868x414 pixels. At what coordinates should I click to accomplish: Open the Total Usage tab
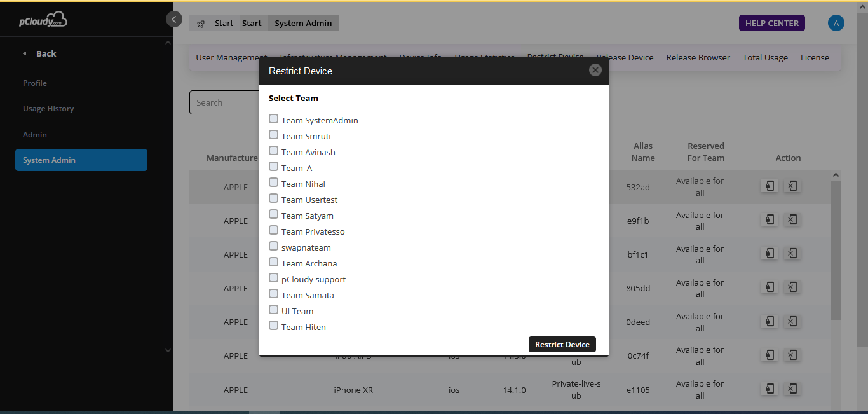pos(765,57)
